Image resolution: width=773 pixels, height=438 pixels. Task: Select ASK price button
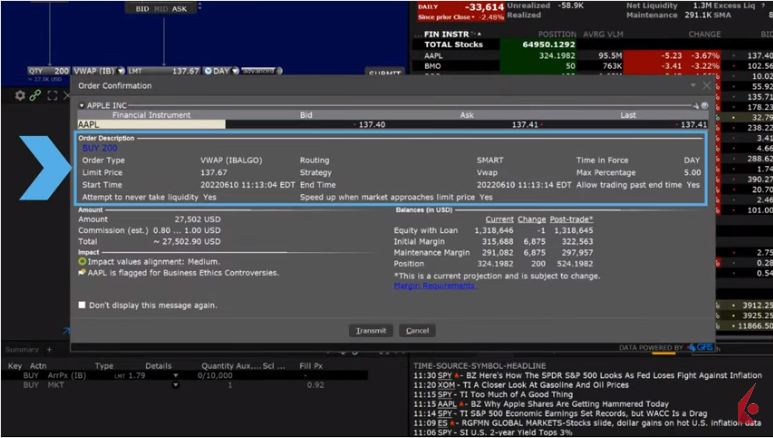pyautogui.click(x=179, y=9)
